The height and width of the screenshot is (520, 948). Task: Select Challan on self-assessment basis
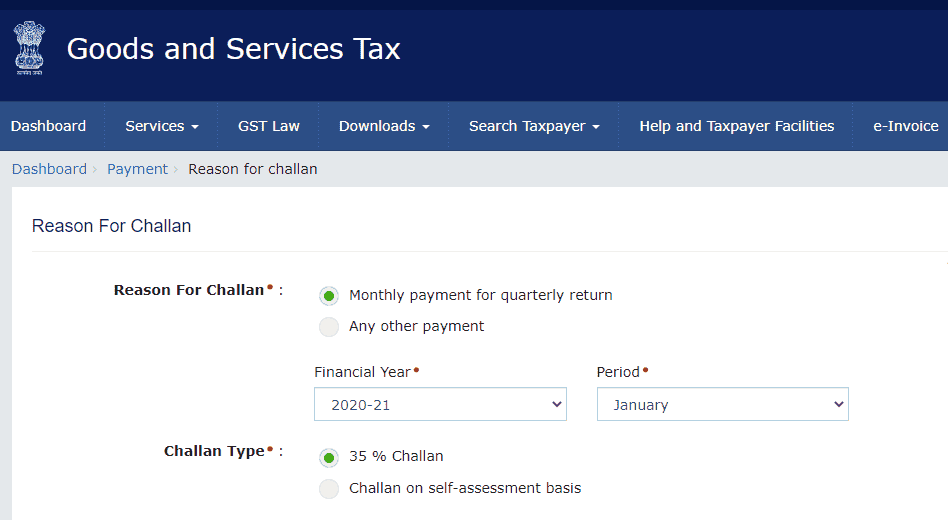pos(329,489)
